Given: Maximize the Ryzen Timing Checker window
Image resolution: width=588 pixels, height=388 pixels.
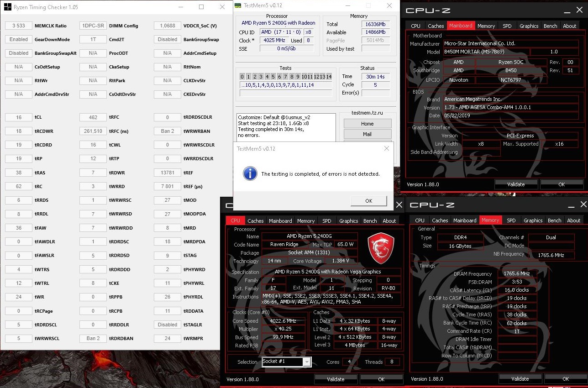Looking at the screenshot, I should tap(201, 7).
